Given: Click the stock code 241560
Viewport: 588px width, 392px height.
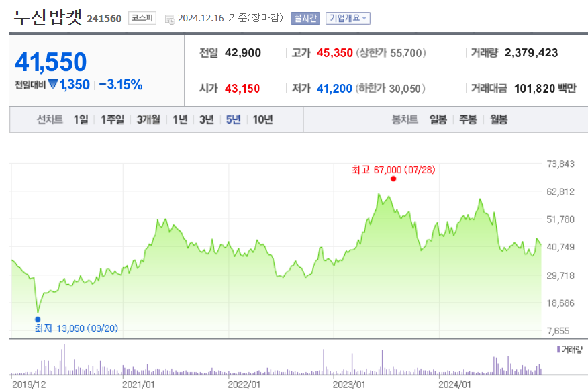Looking at the screenshot, I should (x=104, y=19).
